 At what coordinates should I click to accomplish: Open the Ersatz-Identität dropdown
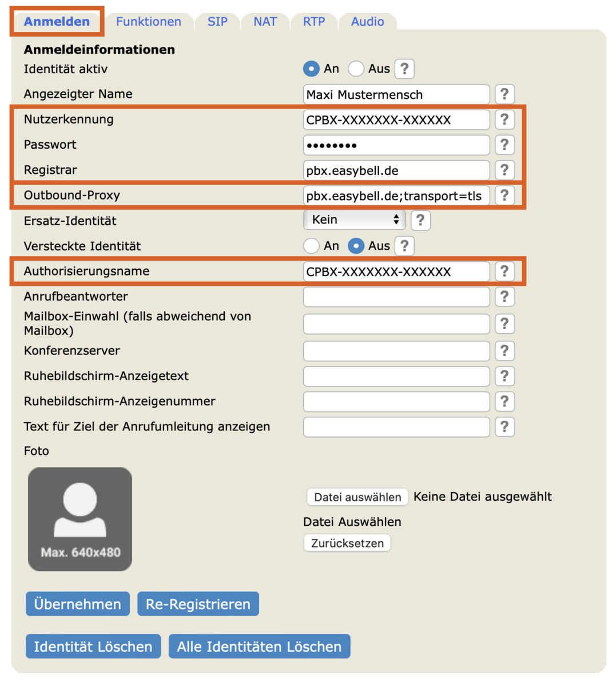tap(355, 220)
